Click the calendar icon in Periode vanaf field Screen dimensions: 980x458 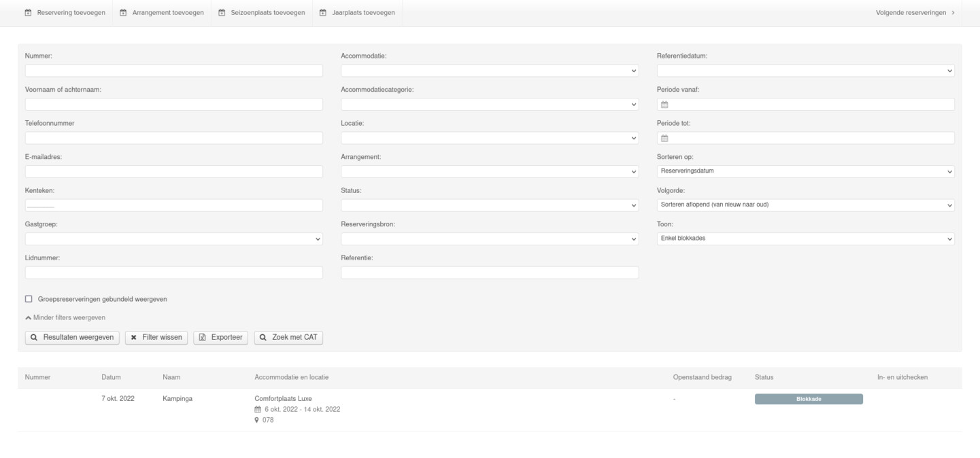click(665, 105)
